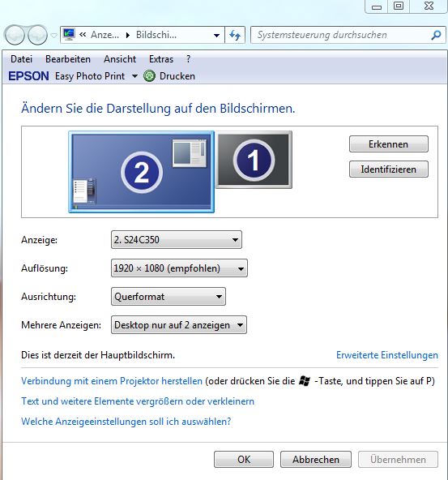The width and height of the screenshot is (448, 480).
Task: Click the control panel icon in address bar
Action: (x=69, y=35)
